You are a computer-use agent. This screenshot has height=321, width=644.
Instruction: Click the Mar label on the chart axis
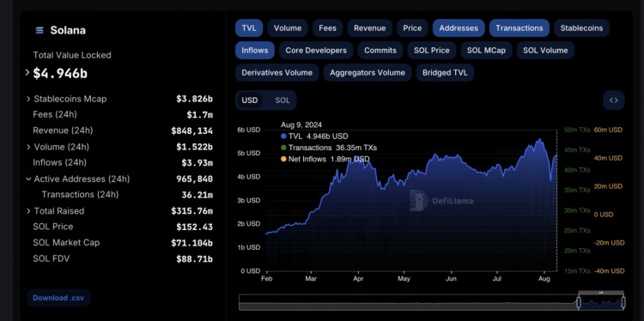[x=311, y=278]
